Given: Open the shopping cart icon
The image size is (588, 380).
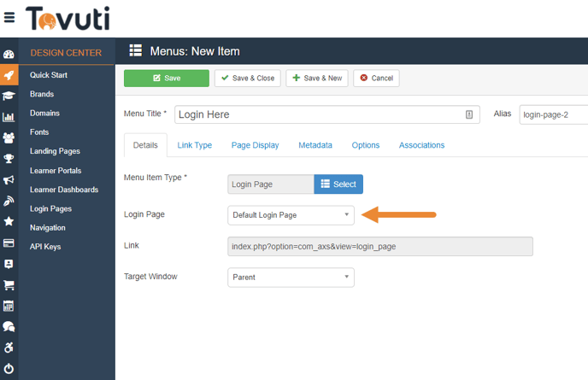Looking at the screenshot, I should (9, 285).
